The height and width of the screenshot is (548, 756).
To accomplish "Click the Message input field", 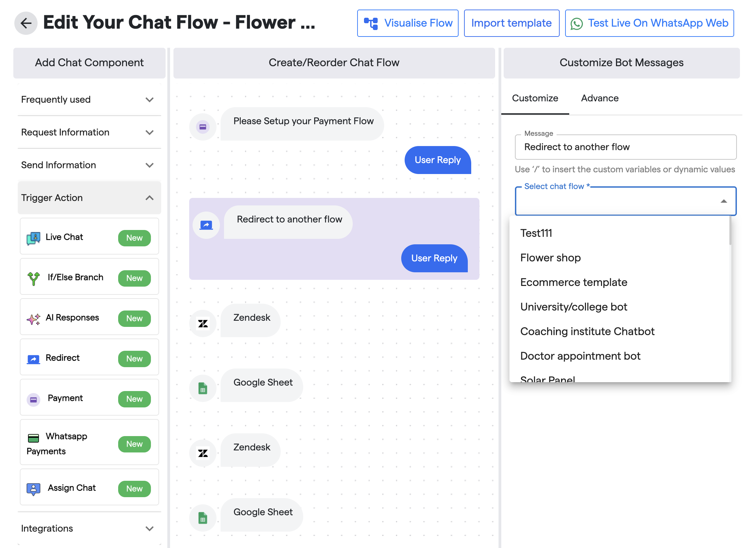I will point(625,147).
